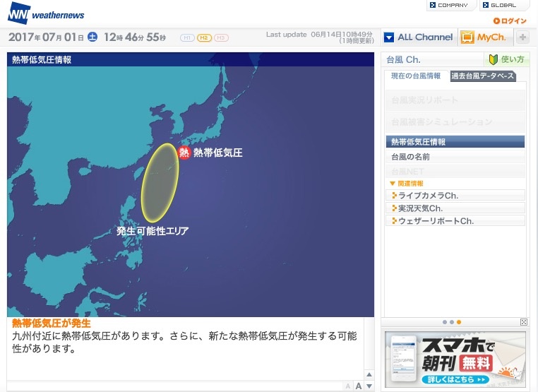Switch to the 過去台風データベース tab

coord(482,76)
